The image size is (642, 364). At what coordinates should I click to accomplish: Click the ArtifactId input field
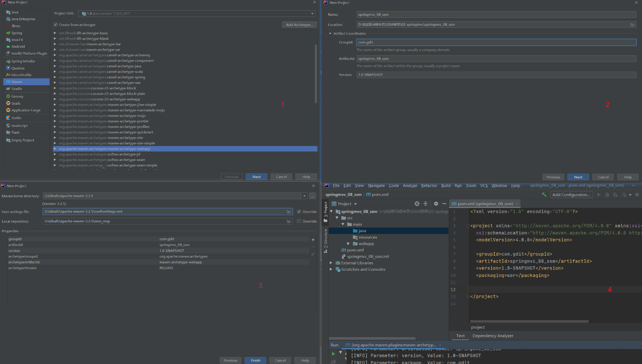(496, 58)
